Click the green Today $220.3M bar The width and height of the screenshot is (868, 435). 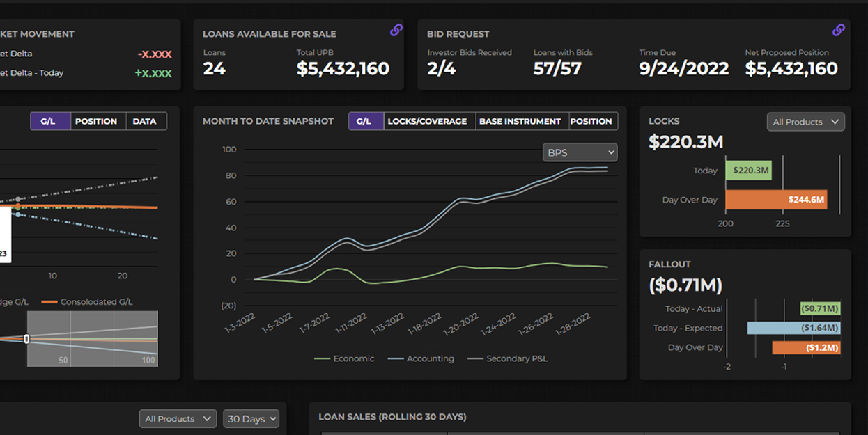tap(748, 171)
